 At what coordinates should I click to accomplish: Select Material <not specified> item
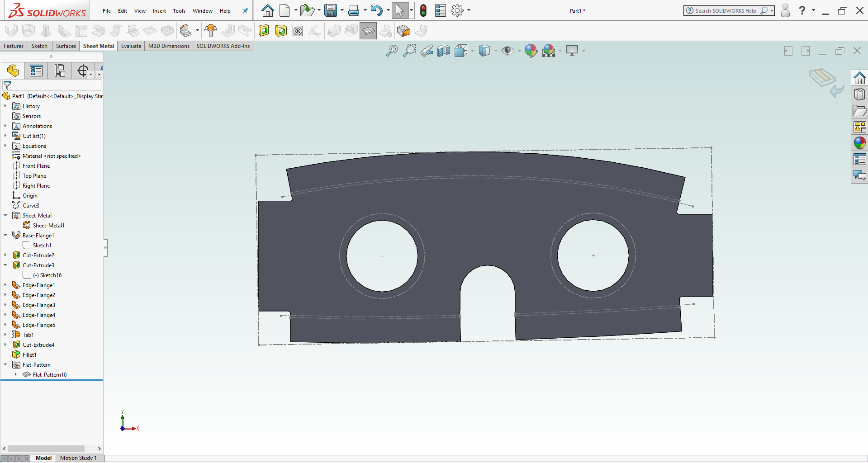(x=52, y=156)
